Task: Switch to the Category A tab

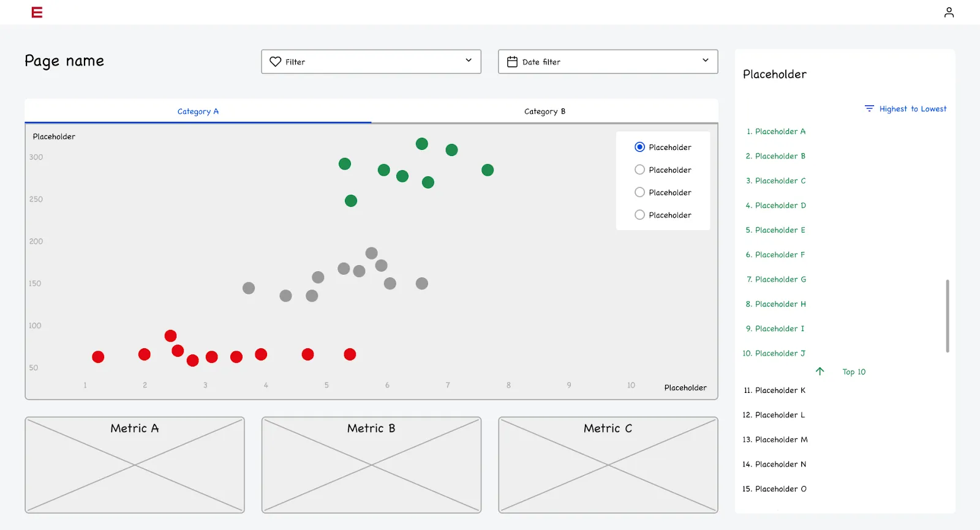Action: click(198, 111)
